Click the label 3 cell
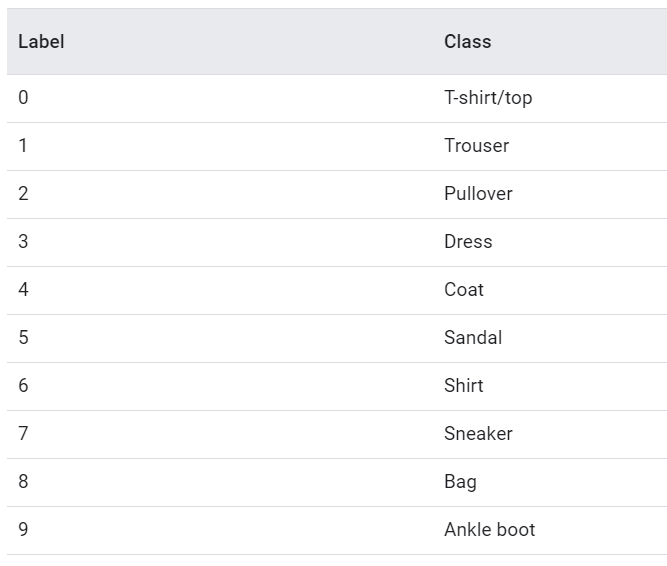 (x=24, y=242)
